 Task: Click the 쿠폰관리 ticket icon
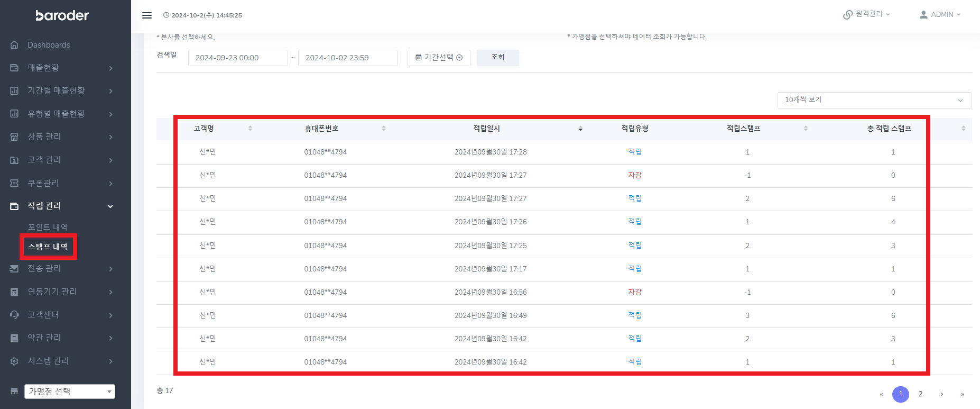tap(14, 183)
